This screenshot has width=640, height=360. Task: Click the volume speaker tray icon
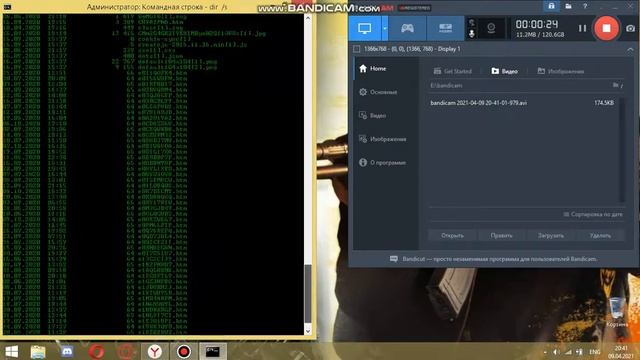[x=556, y=352]
